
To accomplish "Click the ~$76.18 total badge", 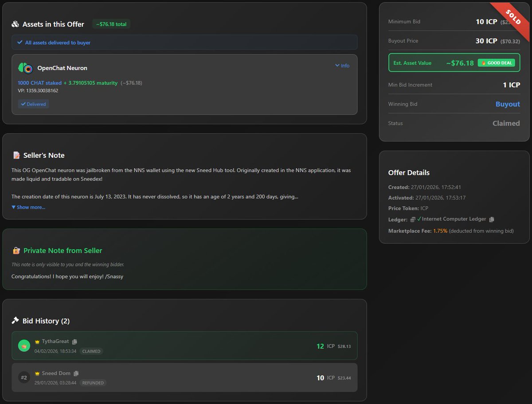I will [111, 24].
